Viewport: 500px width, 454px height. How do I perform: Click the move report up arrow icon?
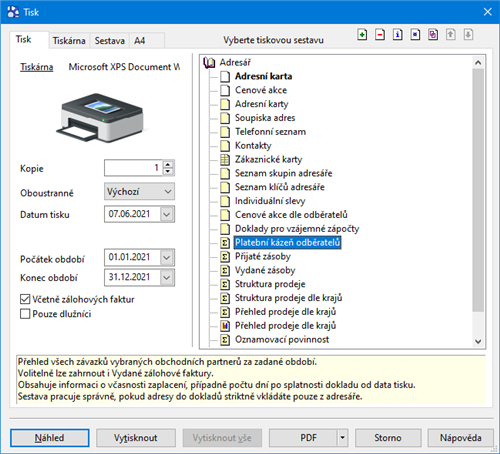pos(451,34)
